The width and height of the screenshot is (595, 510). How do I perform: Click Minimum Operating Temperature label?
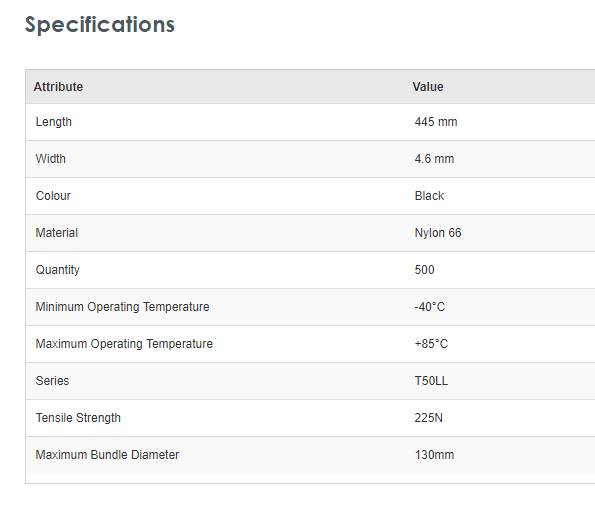coord(122,307)
